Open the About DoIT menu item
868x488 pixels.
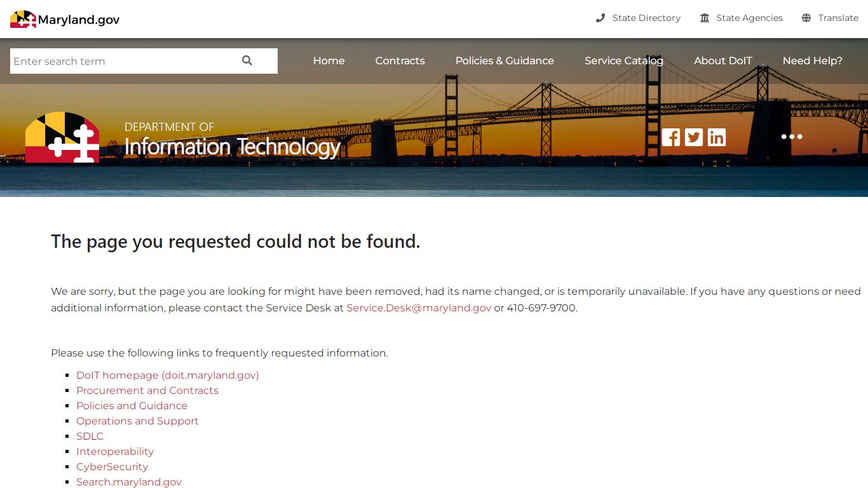[x=723, y=61]
